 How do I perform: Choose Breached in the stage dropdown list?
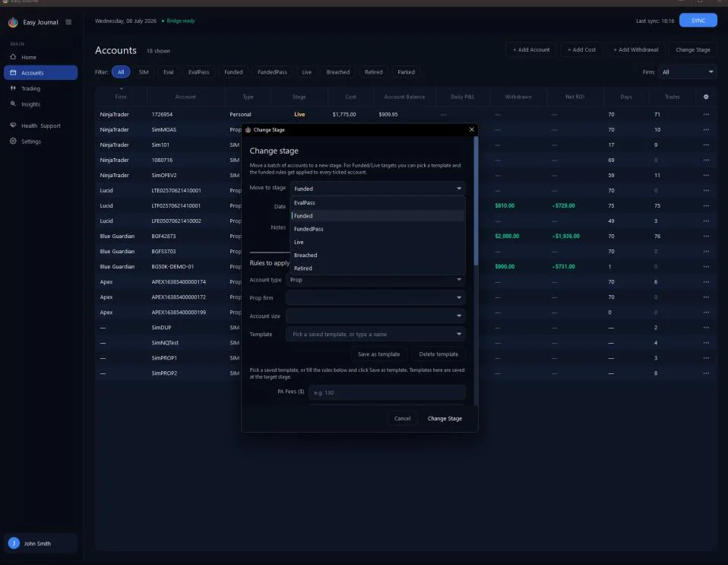[378, 255]
